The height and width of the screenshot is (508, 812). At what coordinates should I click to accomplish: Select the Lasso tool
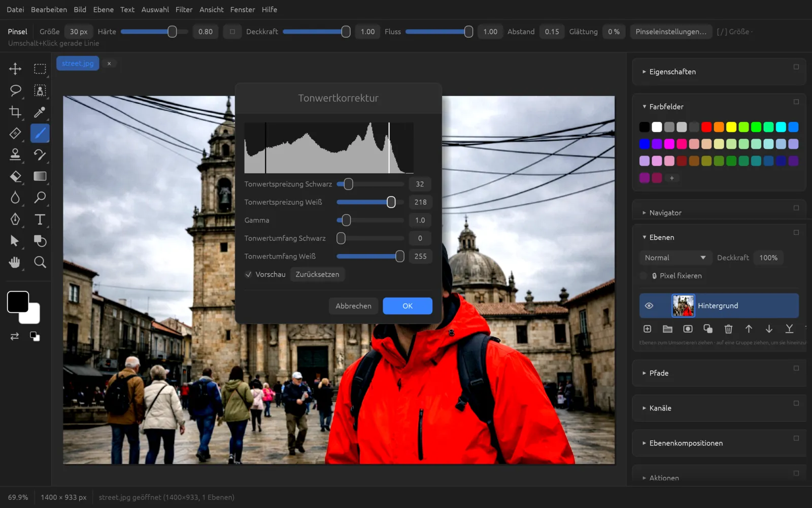(x=15, y=90)
